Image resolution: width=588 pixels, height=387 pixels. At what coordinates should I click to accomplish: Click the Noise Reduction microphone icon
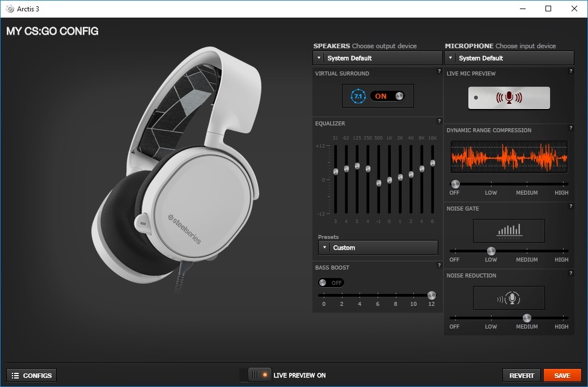click(509, 298)
